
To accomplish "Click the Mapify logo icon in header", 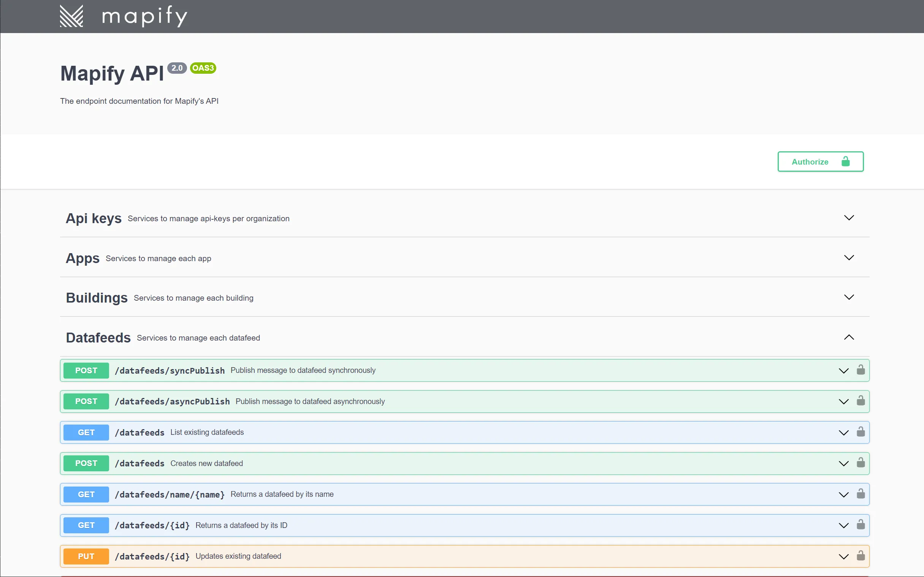I will (x=71, y=16).
